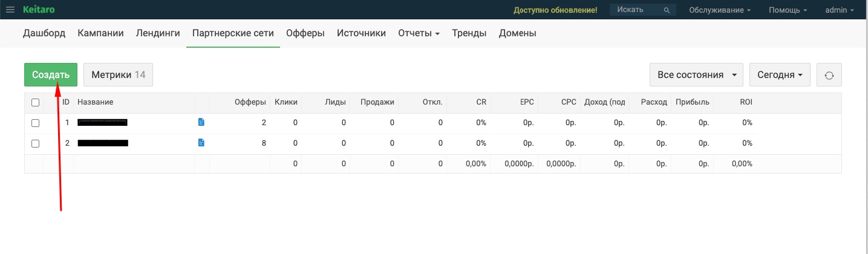This screenshot has height=254, width=868.
Task: Open the admin user menu
Action: pos(840,10)
